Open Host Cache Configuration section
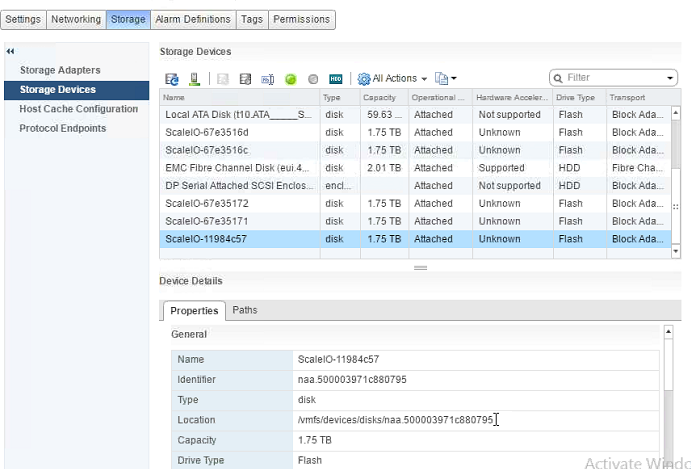 click(x=78, y=109)
